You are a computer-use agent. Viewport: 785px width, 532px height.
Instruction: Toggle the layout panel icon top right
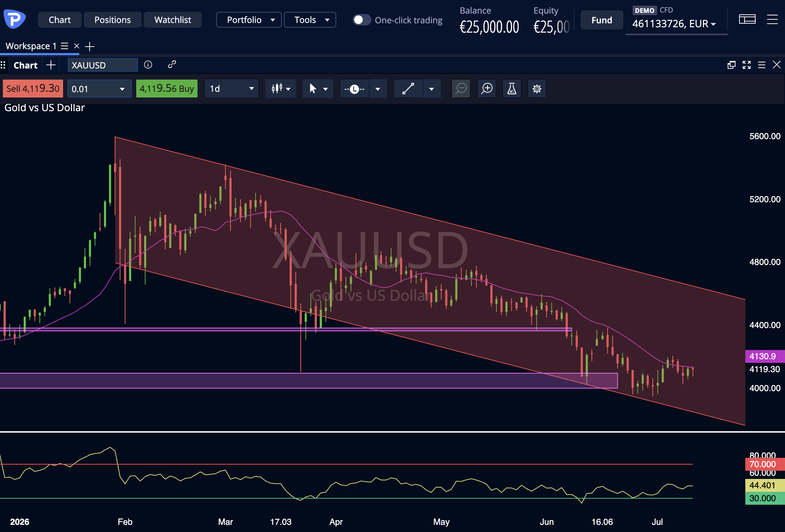tap(747, 19)
